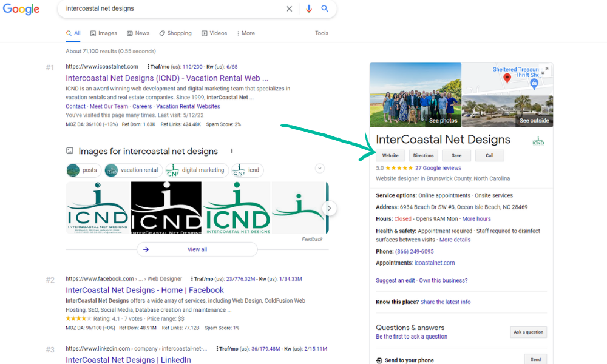Image resolution: width=607 pixels, height=364 pixels.
Task: Open street view via See outside
Action: tap(507, 112)
